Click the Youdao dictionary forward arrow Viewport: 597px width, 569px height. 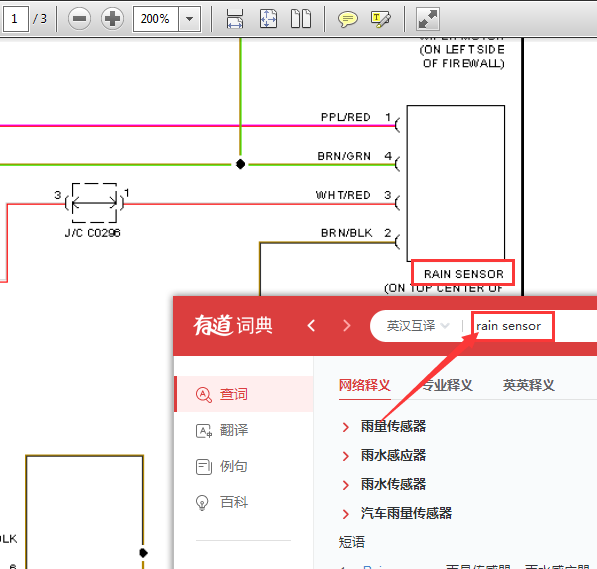(346, 326)
